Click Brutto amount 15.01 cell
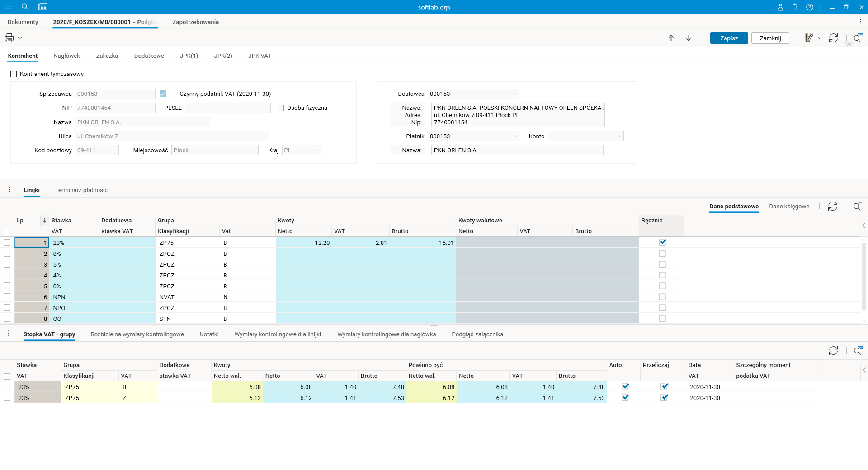 coord(423,243)
